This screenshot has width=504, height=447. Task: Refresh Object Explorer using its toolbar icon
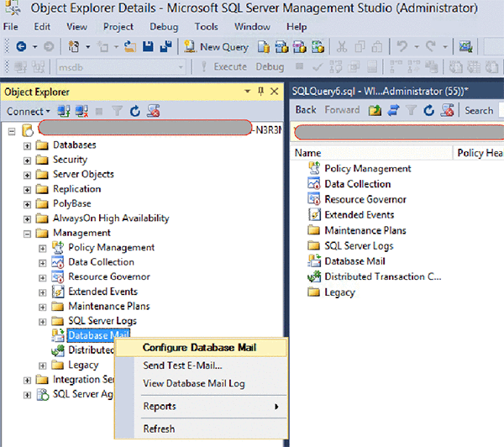(135, 111)
